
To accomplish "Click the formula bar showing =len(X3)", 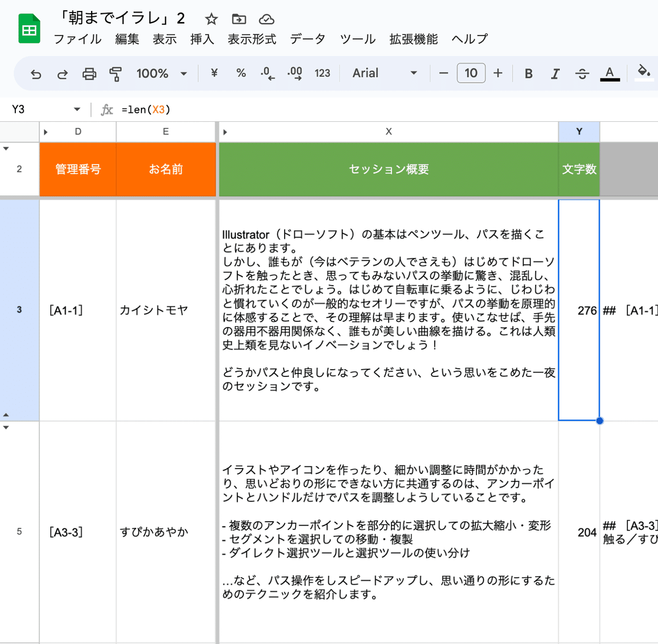I will click(x=329, y=110).
